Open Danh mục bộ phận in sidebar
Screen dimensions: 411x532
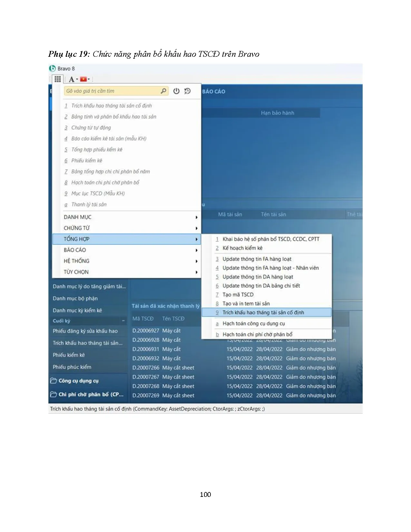pos(75,298)
